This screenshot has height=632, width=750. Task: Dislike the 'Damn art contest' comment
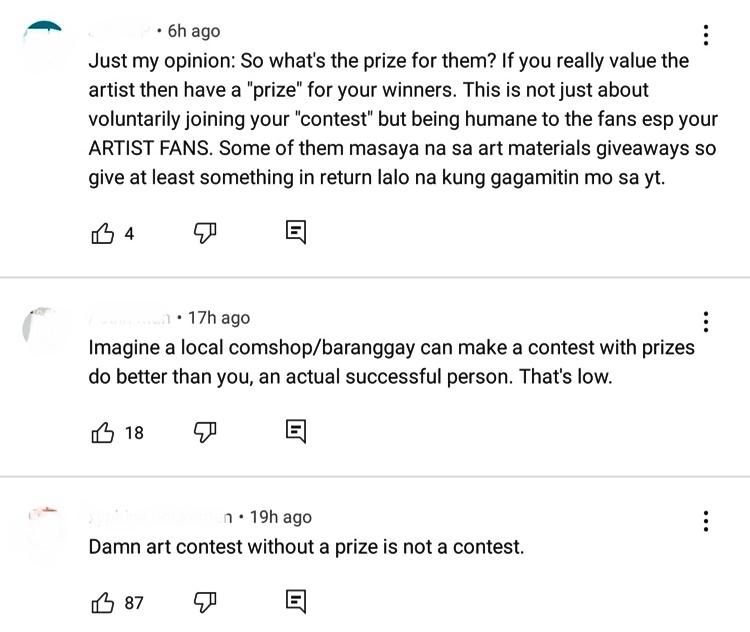point(205,602)
